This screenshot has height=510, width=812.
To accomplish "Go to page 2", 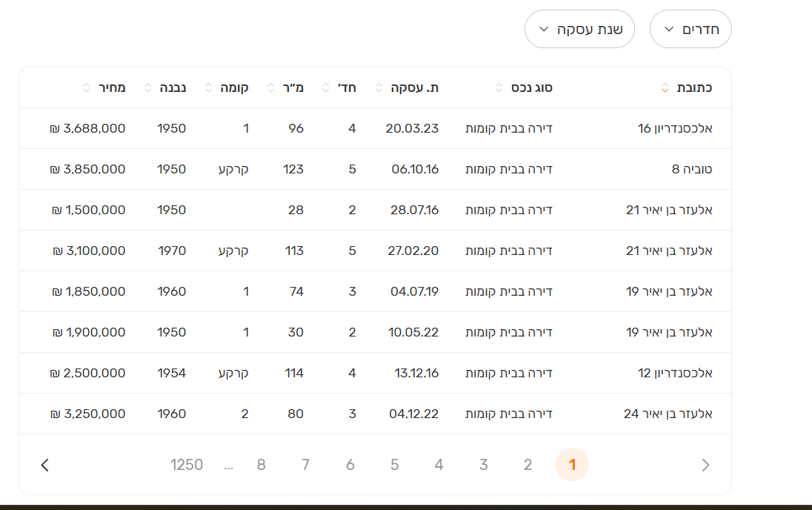I will pos(528,465).
